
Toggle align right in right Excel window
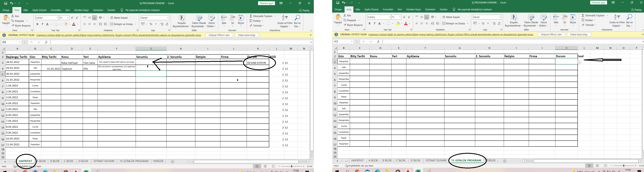tap(427, 24)
